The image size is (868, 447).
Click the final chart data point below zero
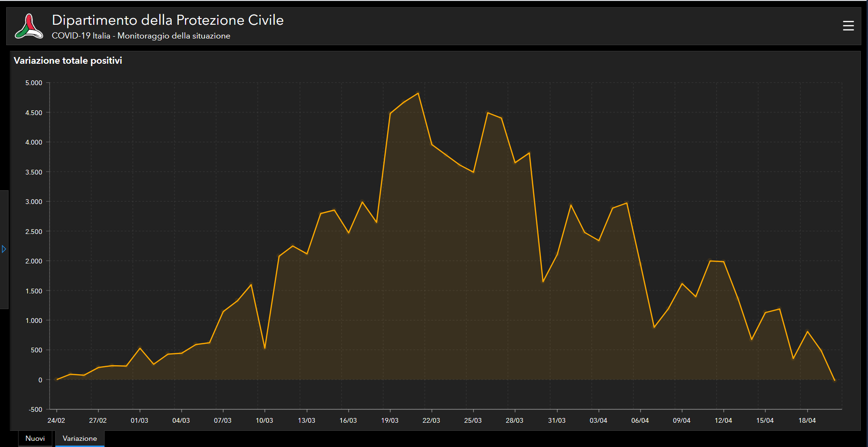tap(835, 380)
